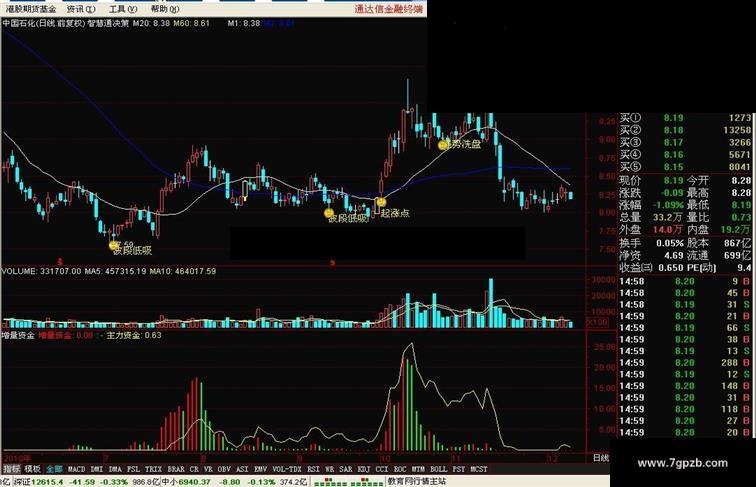The width and height of the screenshot is (756, 487).
Task: Click the server signal indicator bars in status bar
Action: pyautogui.click(x=348, y=482)
